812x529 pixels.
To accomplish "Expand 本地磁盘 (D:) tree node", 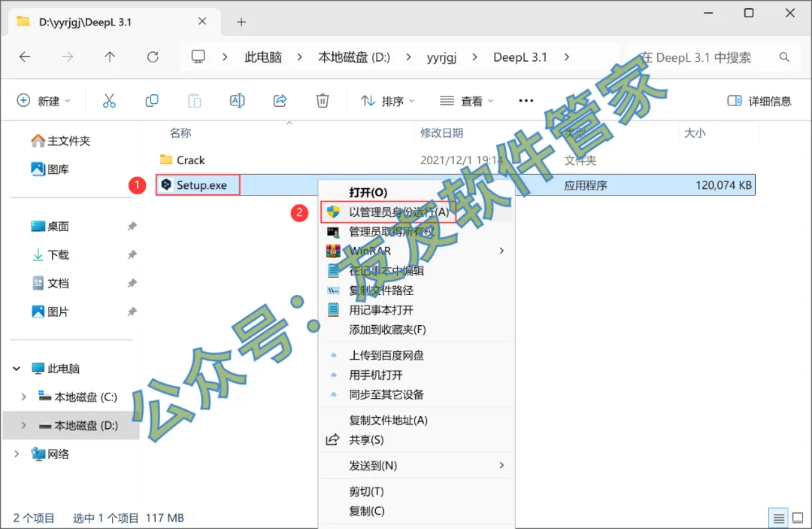I will click(x=23, y=425).
